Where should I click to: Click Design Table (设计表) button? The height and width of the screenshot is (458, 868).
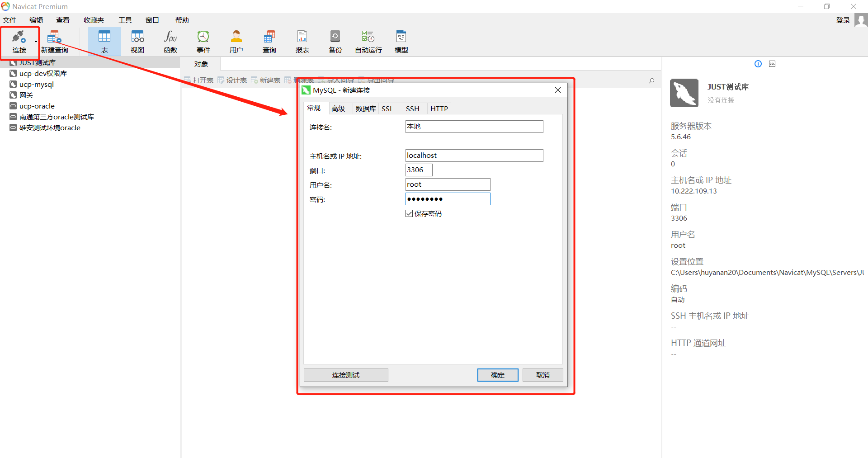click(232, 80)
